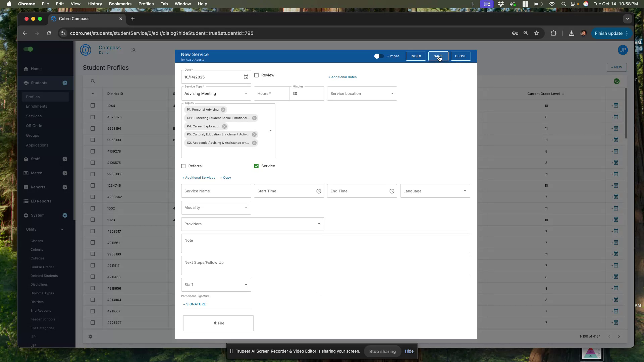The height and width of the screenshot is (362, 644).
Task: Click the + Additional Dates link
Action: tap(342, 77)
